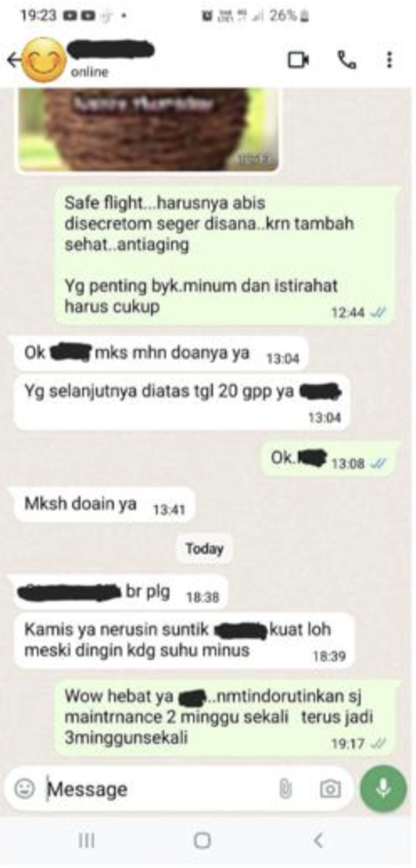416x868 pixels.
Task: Open the contact's smiley profile picture
Action: click(44, 60)
